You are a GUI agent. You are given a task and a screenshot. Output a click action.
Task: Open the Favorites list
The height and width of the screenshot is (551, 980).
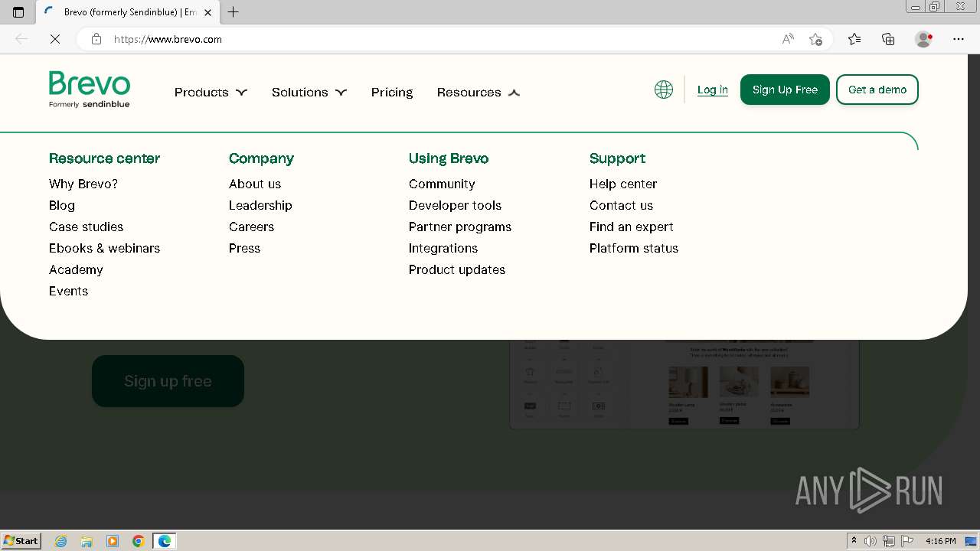coord(854,39)
